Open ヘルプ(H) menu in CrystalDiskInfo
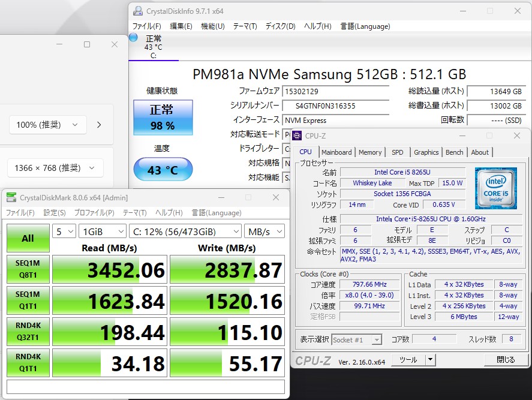This screenshot has height=400, width=532. pyautogui.click(x=317, y=26)
